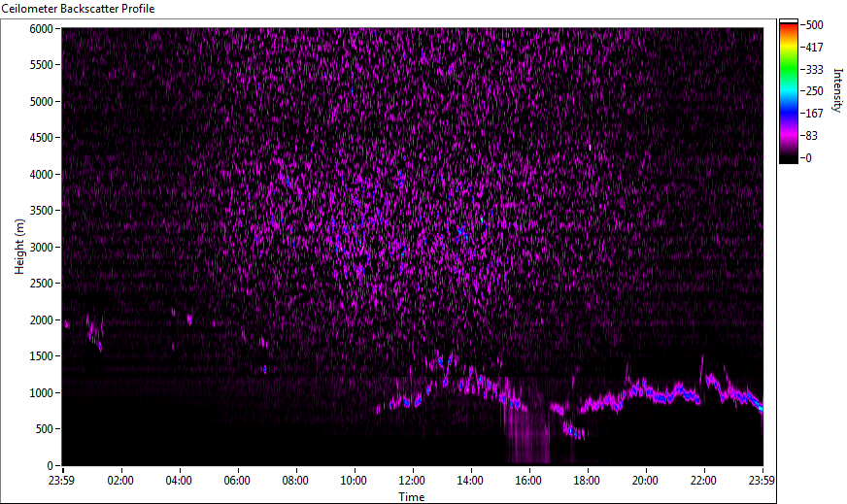
Task: Click the 1000 height axis tick label
Action: (41, 393)
